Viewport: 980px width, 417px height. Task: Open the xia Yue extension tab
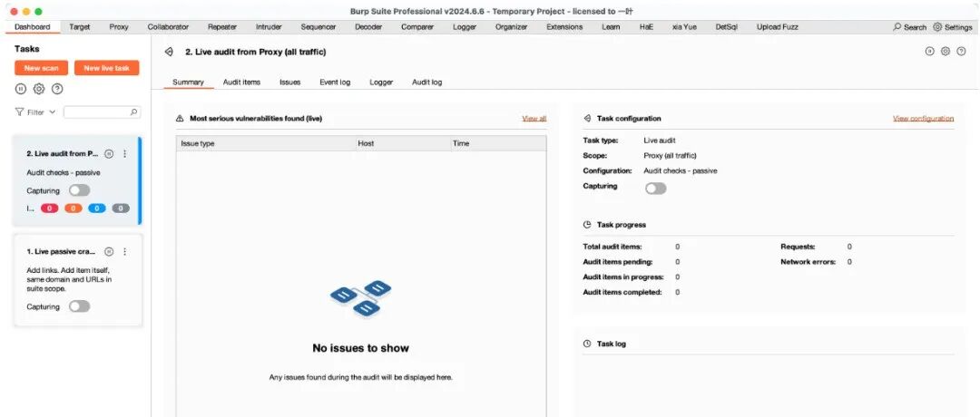[x=684, y=27]
